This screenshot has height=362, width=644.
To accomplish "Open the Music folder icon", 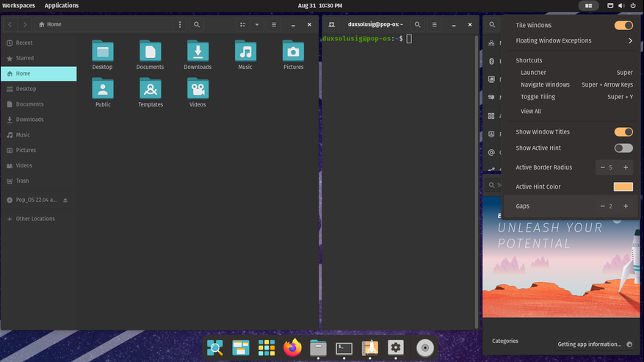I will pos(245,53).
